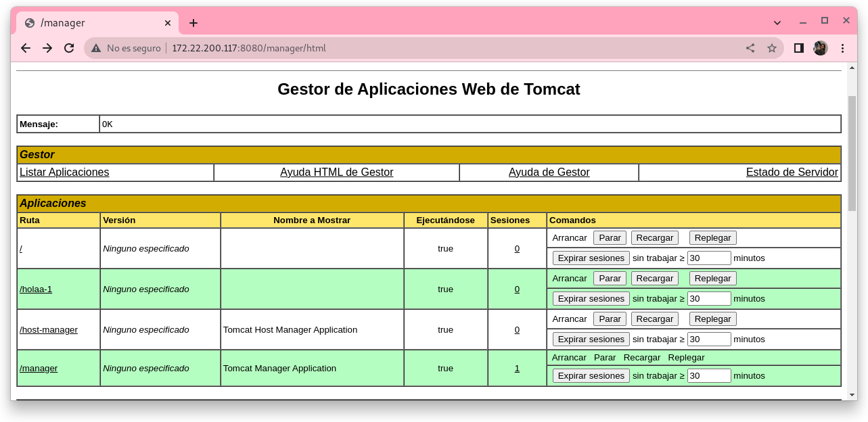Bookmark page with the star icon
The image size is (868, 422).
click(772, 48)
